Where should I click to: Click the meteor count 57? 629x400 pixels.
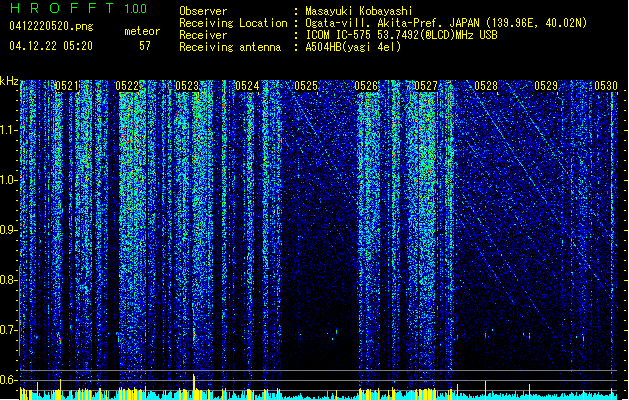(x=145, y=46)
